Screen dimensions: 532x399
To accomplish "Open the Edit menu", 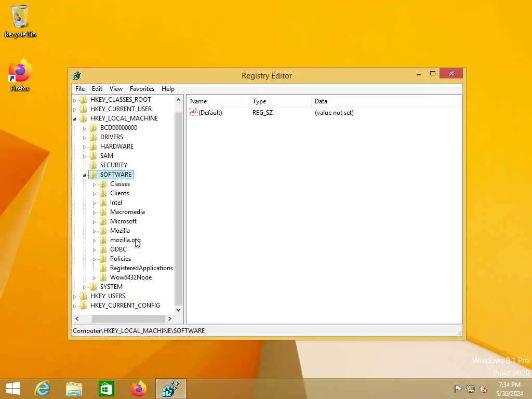I will (x=97, y=89).
